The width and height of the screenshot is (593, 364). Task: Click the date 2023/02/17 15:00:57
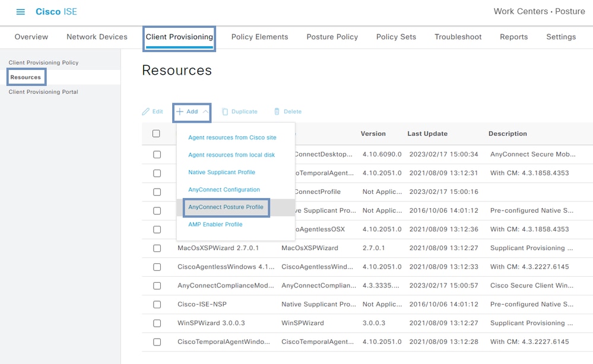(x=443, y=286)
